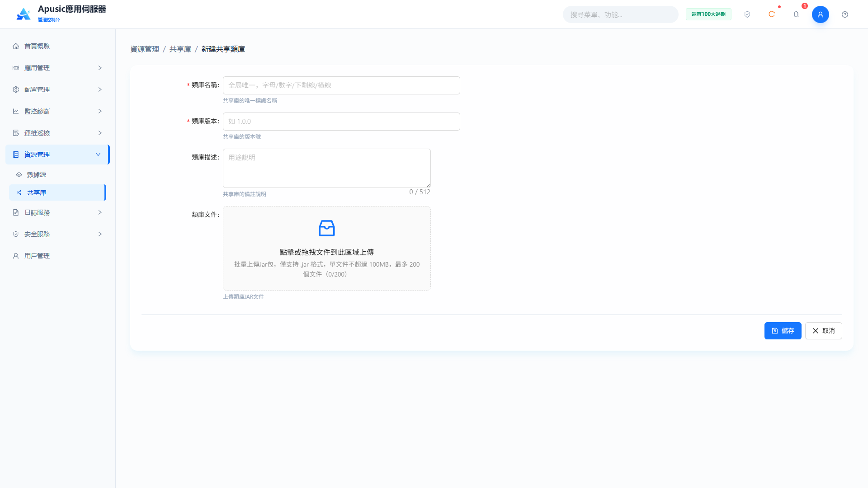
Task: Collapse the 資源管理 chevron
Action: click(x=98, y=155)
